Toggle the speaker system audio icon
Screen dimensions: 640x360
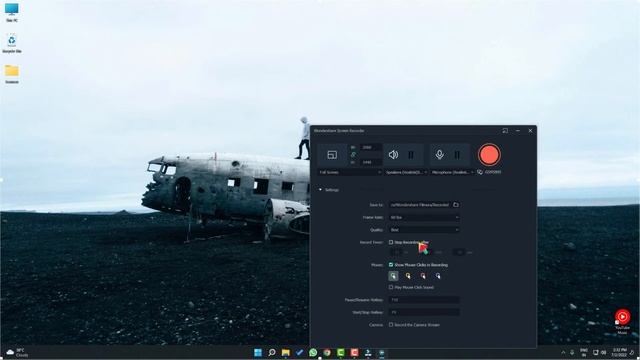pyautogui.click(x=393, y=155)
